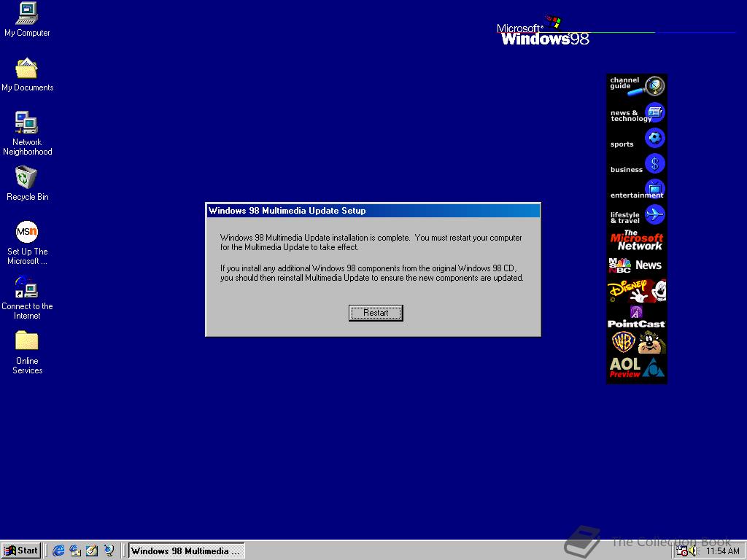The image size is (747, 560).
Task: Launch Outlook Express from Quick Launch
Action: pos(75,551)
